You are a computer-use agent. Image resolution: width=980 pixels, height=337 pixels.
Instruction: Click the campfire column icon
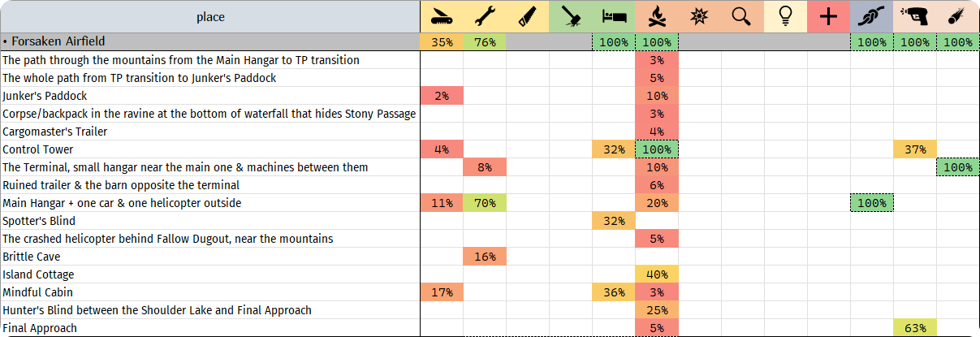[657, 17]
